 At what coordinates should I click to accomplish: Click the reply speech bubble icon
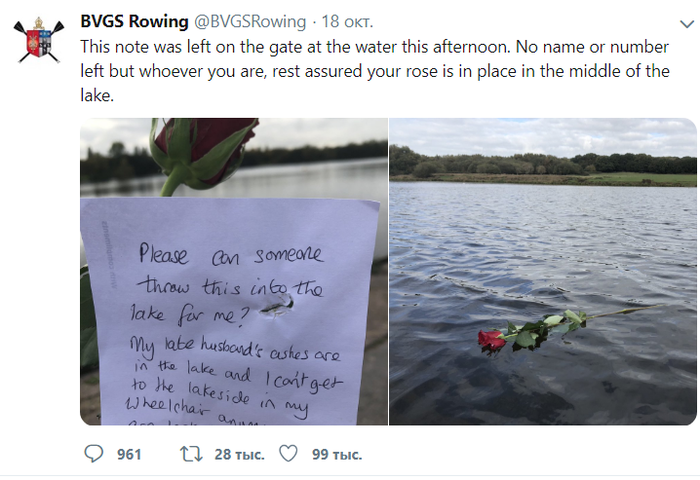pos(93,454)
